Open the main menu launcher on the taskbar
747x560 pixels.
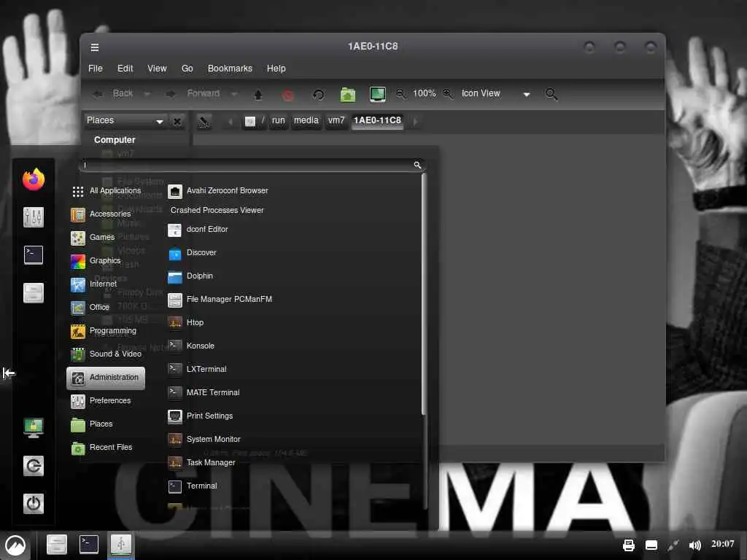pos(15,545)
